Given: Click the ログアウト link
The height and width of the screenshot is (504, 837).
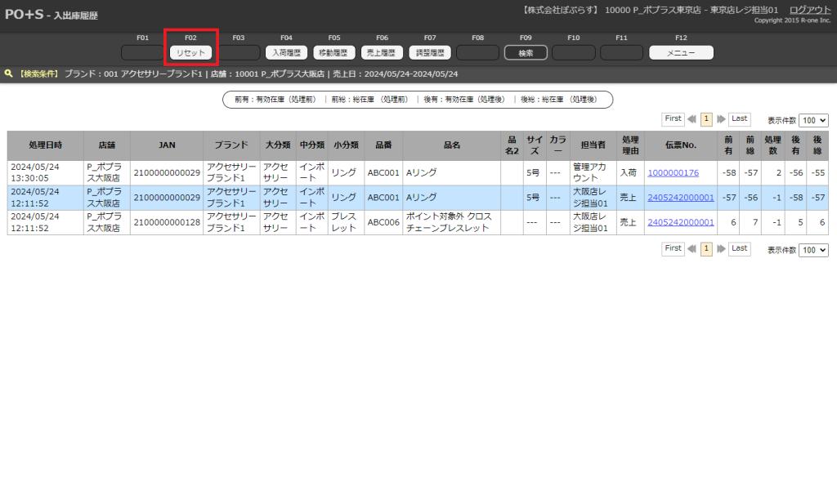Looking at the screenshot, I should tap(810, 10).
